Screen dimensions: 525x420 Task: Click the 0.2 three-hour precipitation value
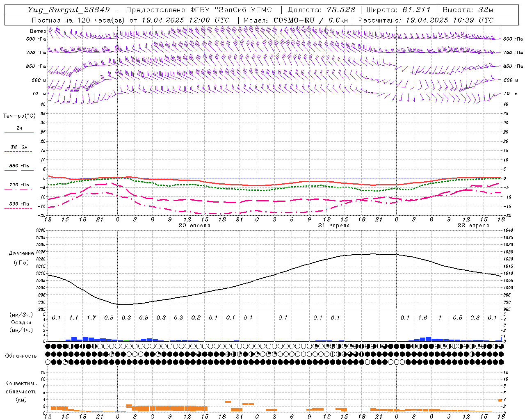(x=196, y=317)
